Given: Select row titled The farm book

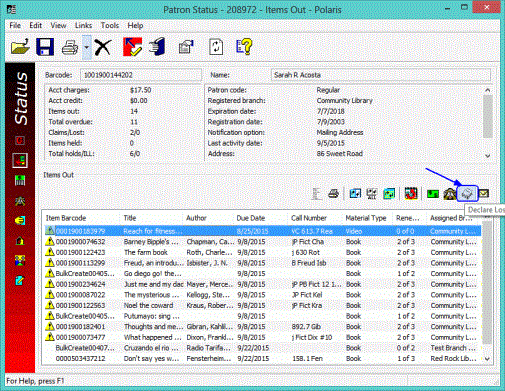Looking at the screenshot, I should click(x=263, y=252).
